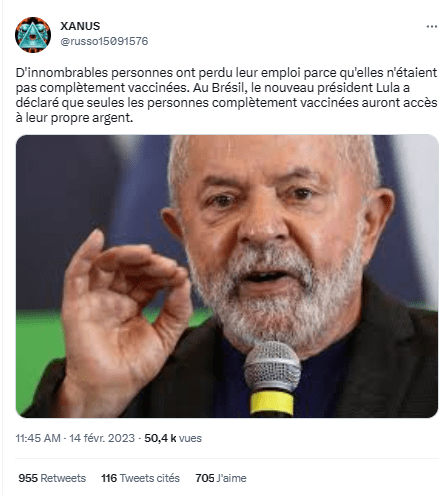Viewport: 448px width, 495px height.
Task: Open the attached photo of the man speaking
Action: [227, 276]
